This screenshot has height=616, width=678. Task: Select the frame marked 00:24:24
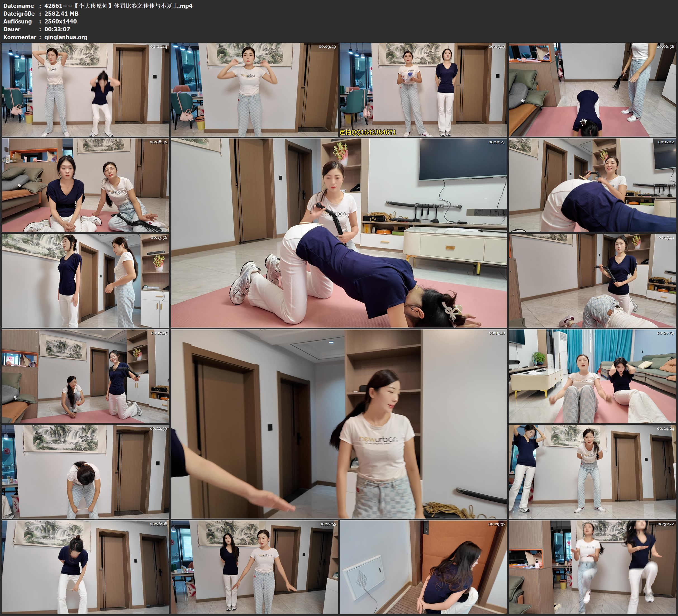click(x=593, y=472)
